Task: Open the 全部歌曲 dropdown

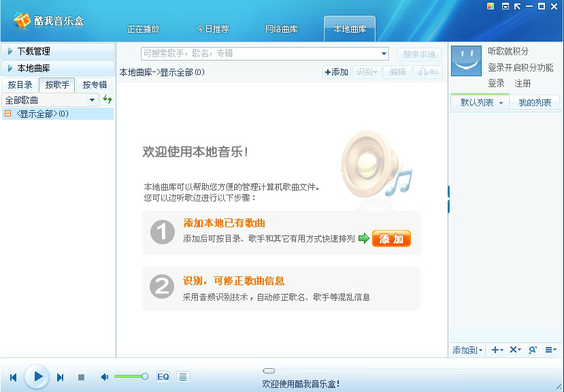Action: click(x=92, y=100)
